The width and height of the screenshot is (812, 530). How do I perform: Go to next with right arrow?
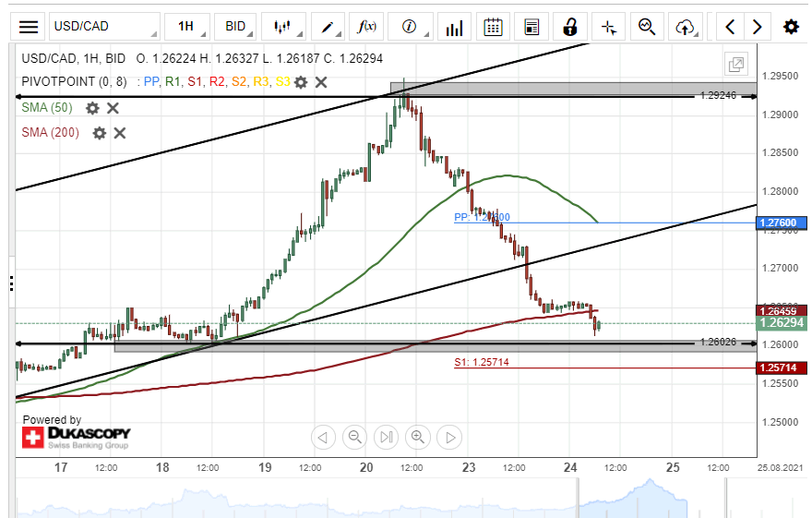758,27
